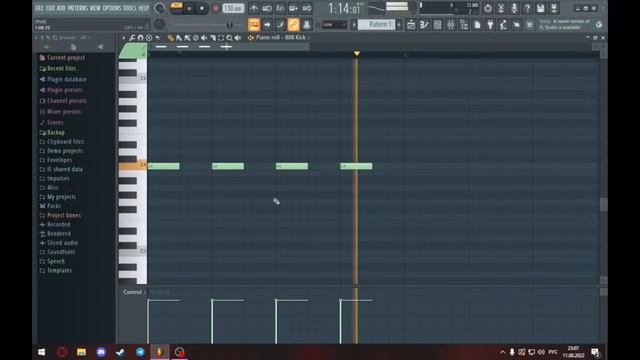The width and height of the screenshot is (640, 360).
Task: Toggle the orange link controllers icon
Action: [293, 24]
